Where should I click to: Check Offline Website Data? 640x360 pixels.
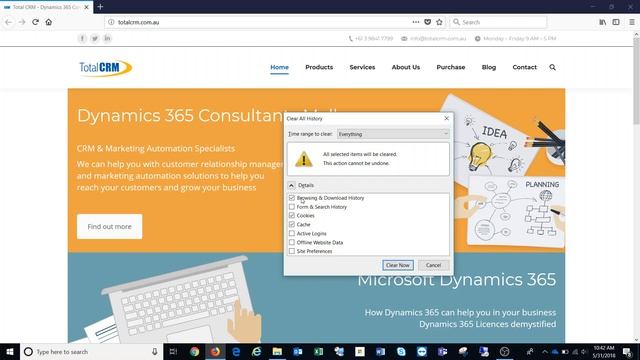point(291,242)
